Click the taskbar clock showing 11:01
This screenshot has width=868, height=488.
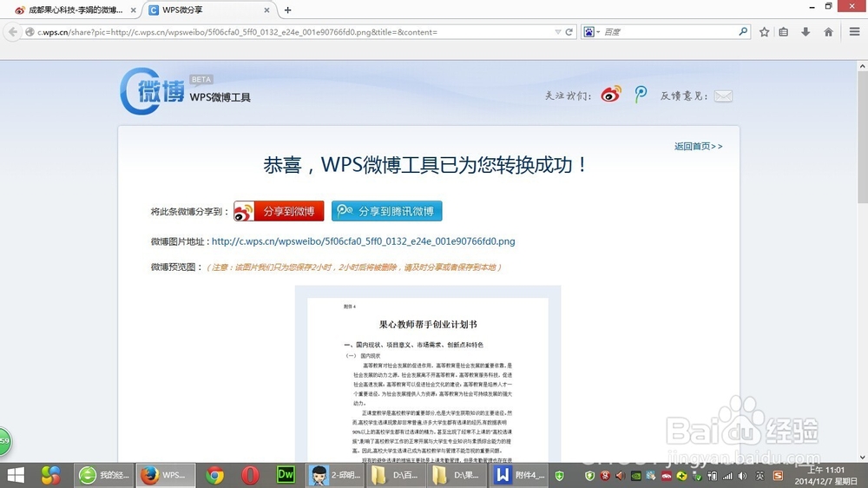826,475
